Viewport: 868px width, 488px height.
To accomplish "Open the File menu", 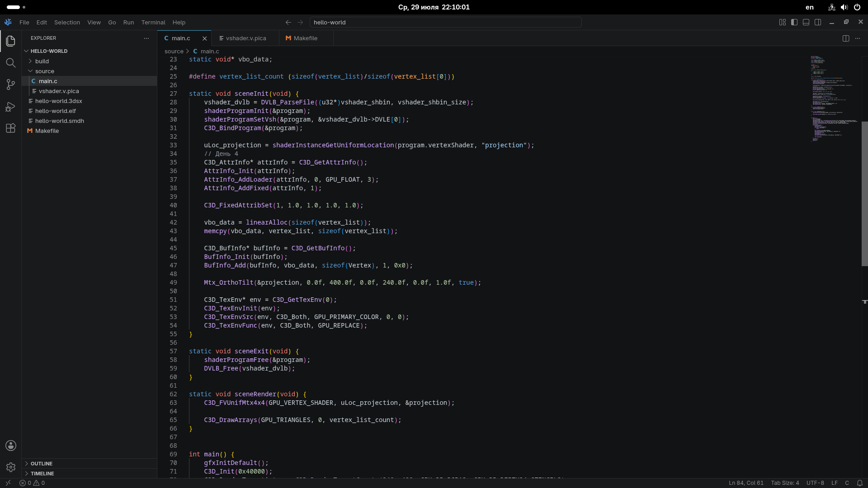I will pos(24,22).
